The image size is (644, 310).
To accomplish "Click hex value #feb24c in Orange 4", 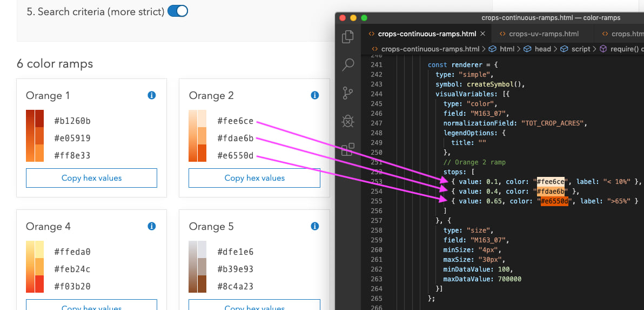I will (x=72, y=269).
